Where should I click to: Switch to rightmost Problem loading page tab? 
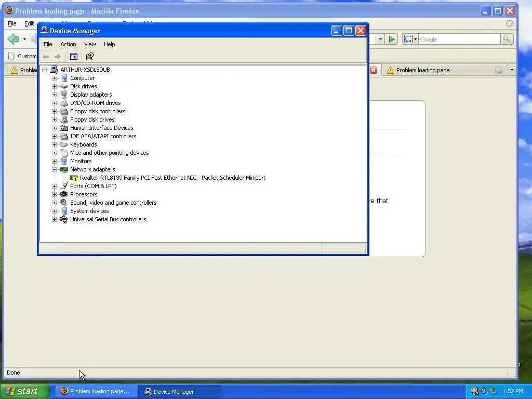(444, 70)
